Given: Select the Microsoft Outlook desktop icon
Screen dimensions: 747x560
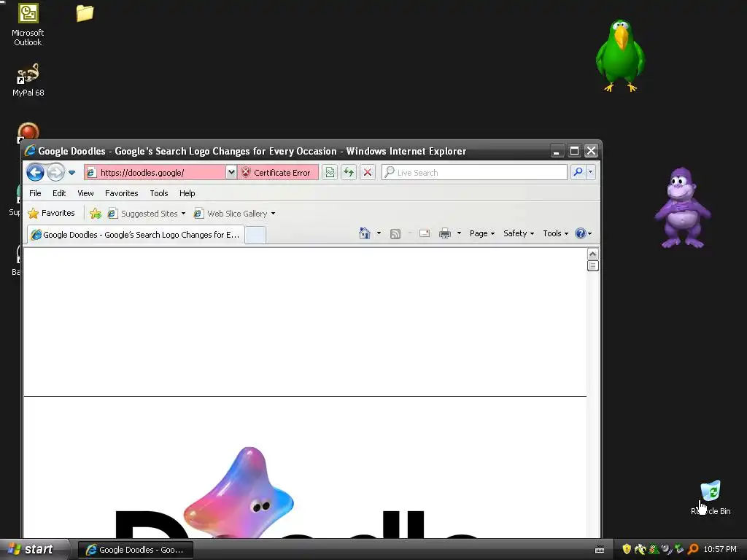Looking at the screenshot, I should coord(28,25).
